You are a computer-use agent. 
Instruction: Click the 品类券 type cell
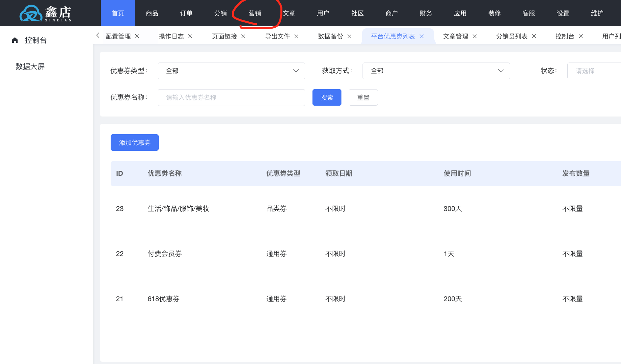[276, 209]
